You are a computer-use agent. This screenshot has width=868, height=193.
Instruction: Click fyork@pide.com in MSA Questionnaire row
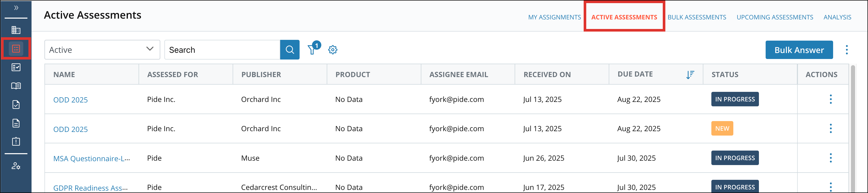pyautogui.click(x=456, y=158)
